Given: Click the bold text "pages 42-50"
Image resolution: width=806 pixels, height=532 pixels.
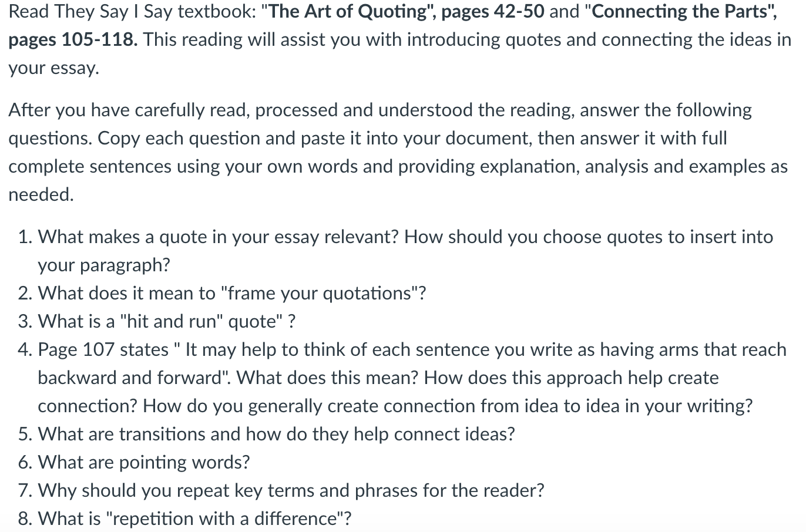Looking at the screenshot, I should click(493, 11).
